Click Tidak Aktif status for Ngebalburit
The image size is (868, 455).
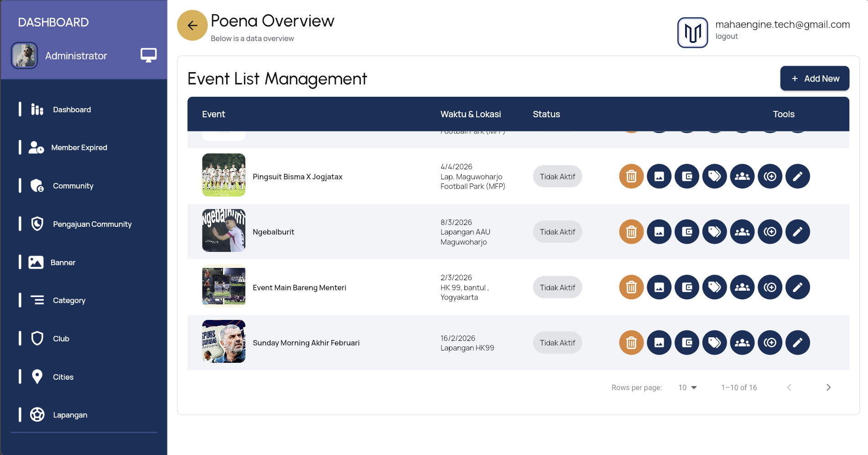[x=557, y=232]
